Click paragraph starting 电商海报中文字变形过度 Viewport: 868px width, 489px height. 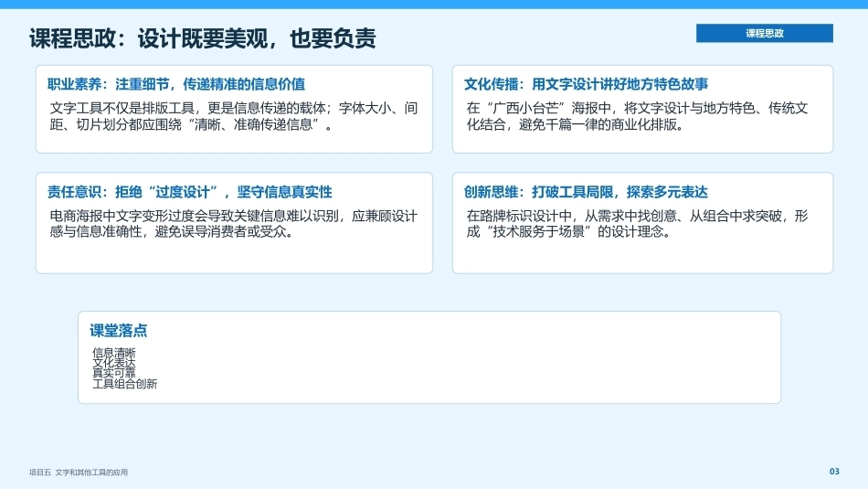pos(234,223)
